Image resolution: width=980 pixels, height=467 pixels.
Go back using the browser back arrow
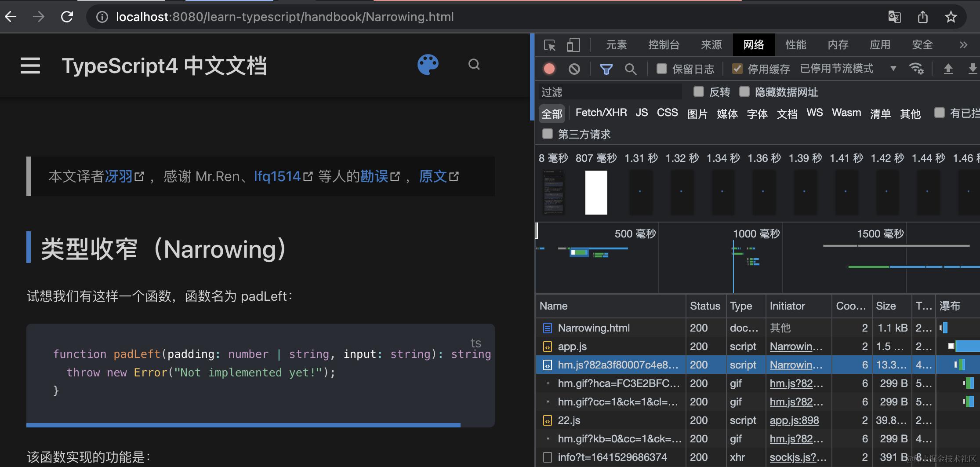point(11,17)
